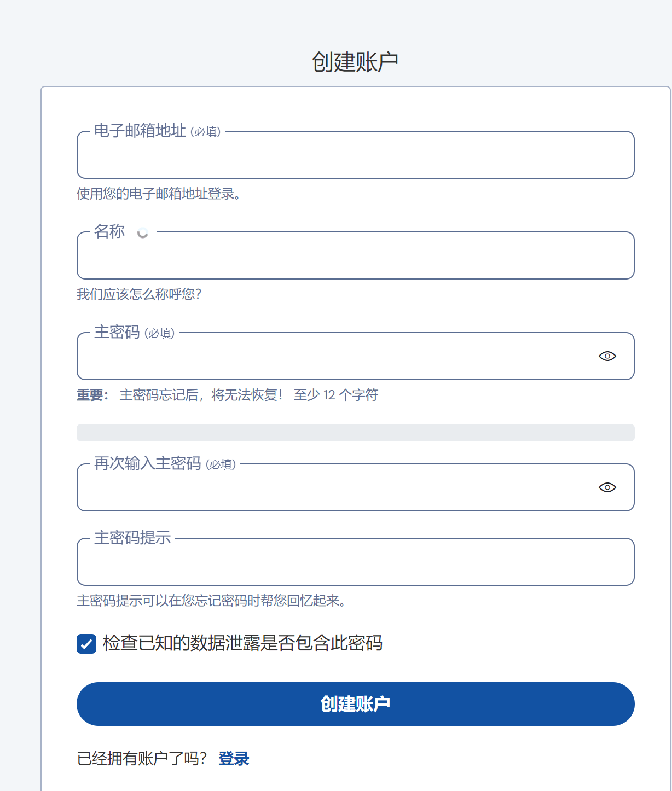The width and height of the screenshot is (672, 791).
Task: Click the 电子邮箱地址 (必填) field label
Action: [157, 131]
